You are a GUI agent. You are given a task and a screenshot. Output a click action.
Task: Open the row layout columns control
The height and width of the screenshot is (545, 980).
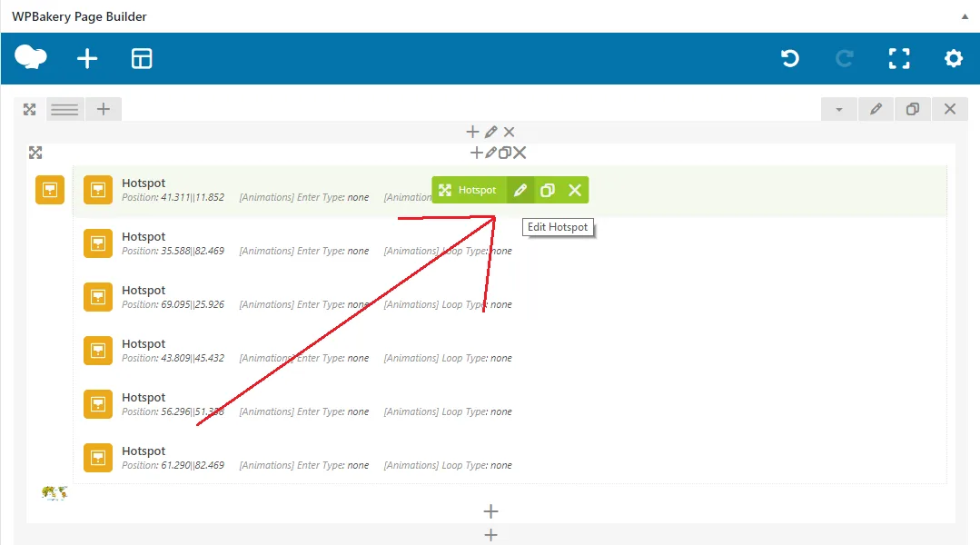click(x=64, y=109)
